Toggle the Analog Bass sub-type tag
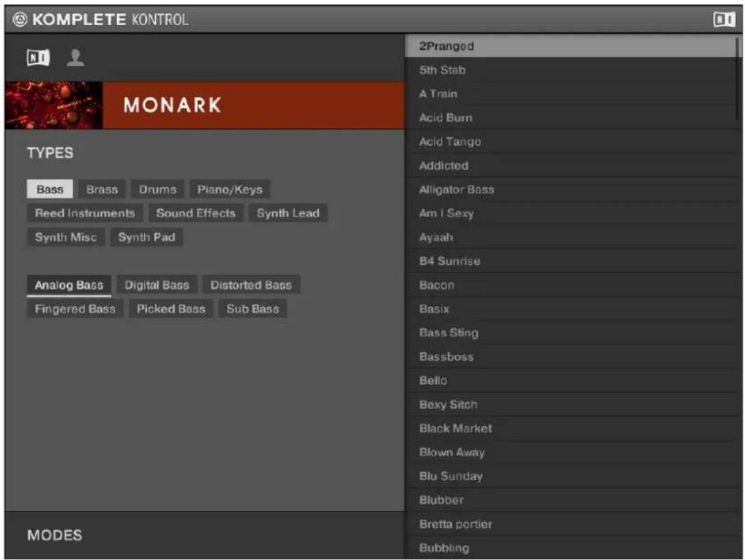Image resolution: width=745 pixels, height=560 pixels. click(x=69, y=285)
